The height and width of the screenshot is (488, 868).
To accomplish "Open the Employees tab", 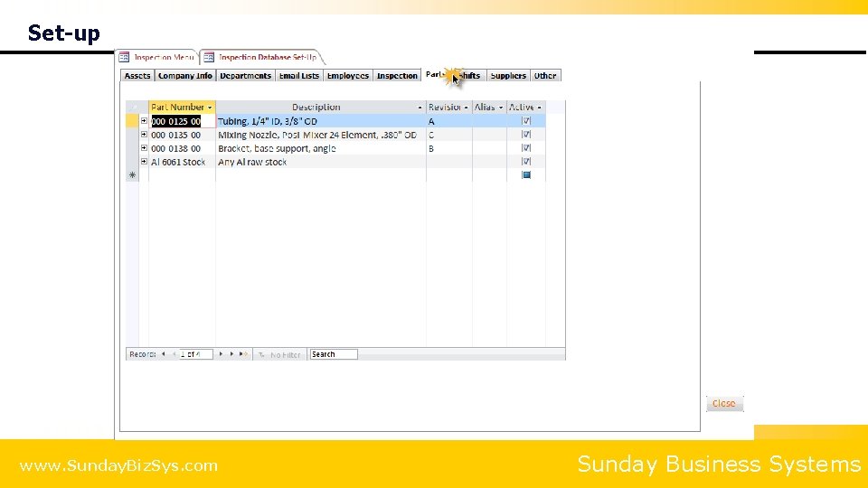I will click(x=347, y=76).
